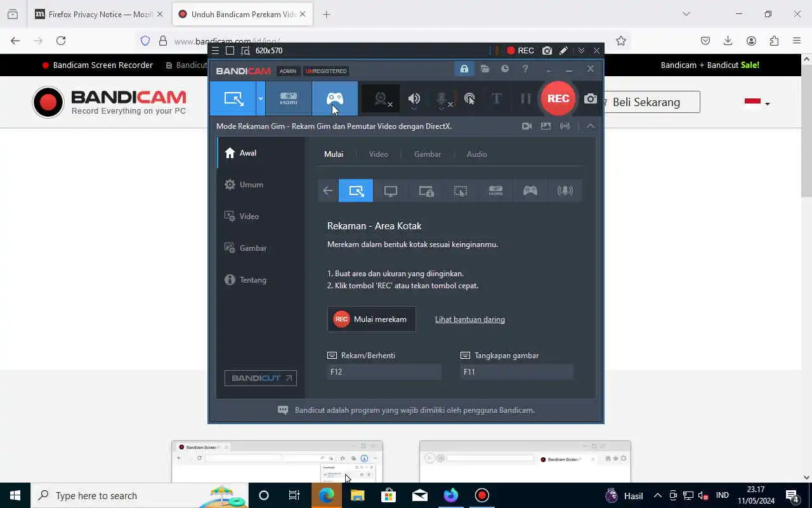The image size is (812, 508).
Task: Switch to the Gambar tab at top
Action: [x=428, y=154]
